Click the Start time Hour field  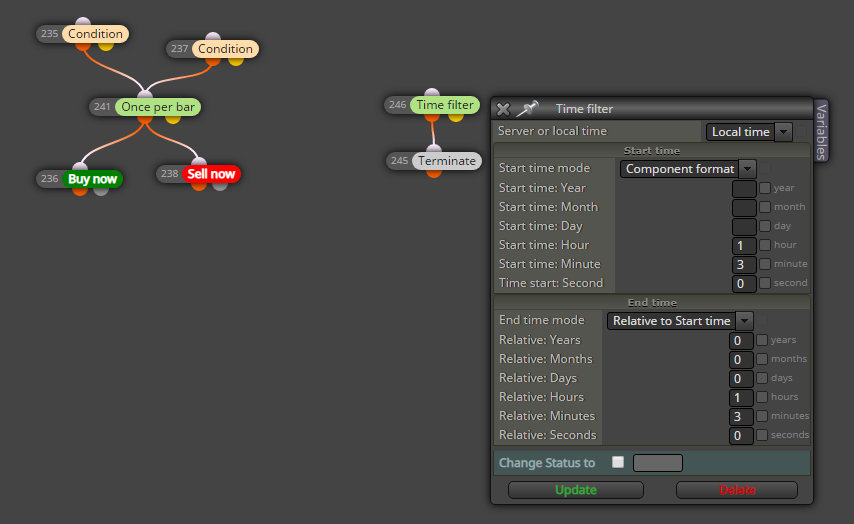[x=744, y=246]
